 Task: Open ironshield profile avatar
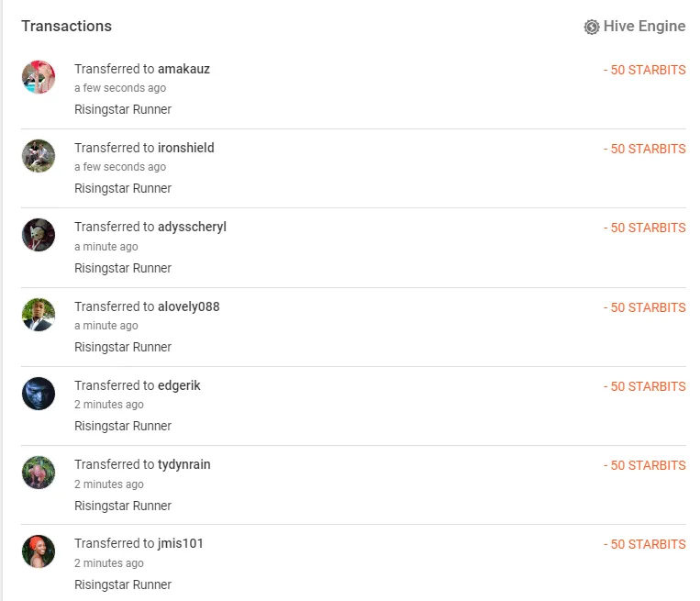pyautogui.click(x=39, y=156)
